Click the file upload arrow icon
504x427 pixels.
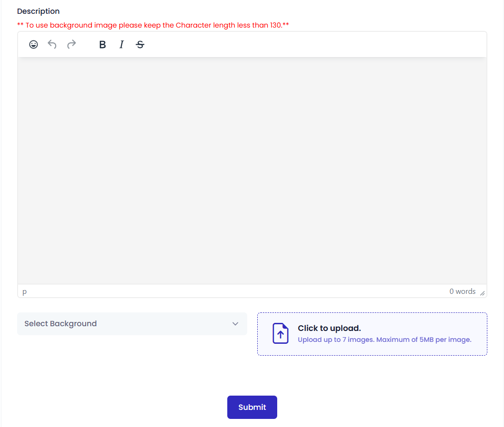[x=281, y=333]
